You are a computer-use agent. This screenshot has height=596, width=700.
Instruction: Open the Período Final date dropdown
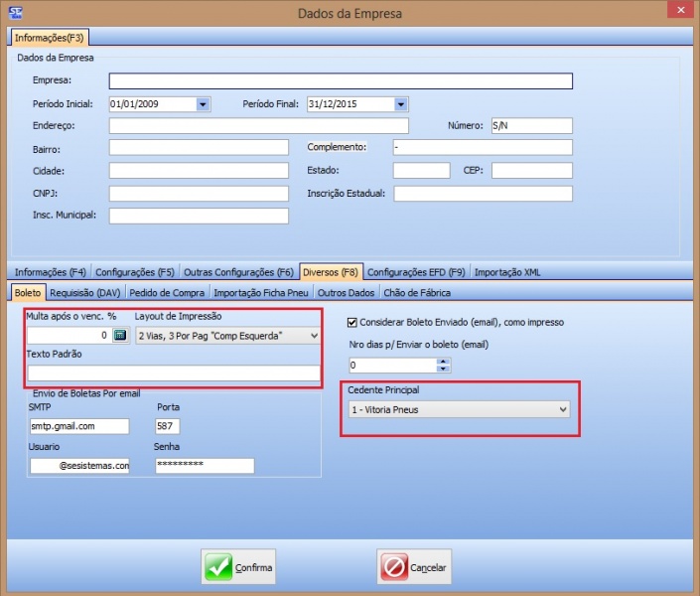[x=400, y=103]
